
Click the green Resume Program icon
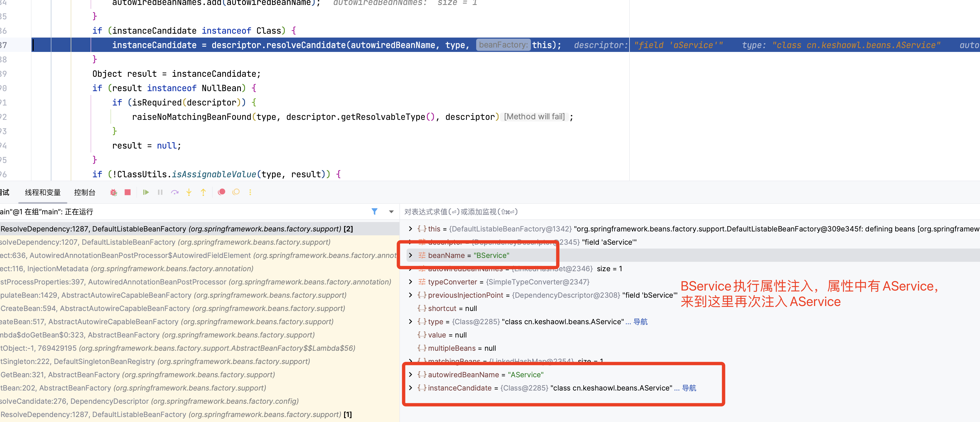(146, 192)
